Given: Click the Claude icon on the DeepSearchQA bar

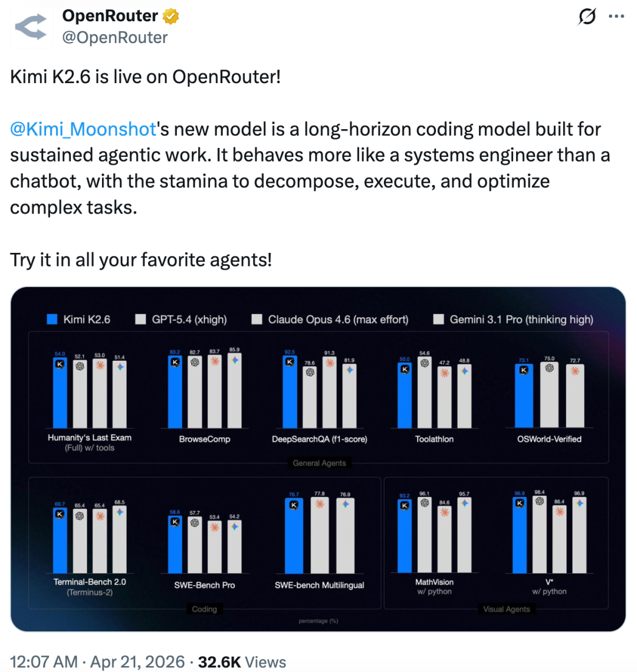Looking at the screenshot, I should [330, 363].
